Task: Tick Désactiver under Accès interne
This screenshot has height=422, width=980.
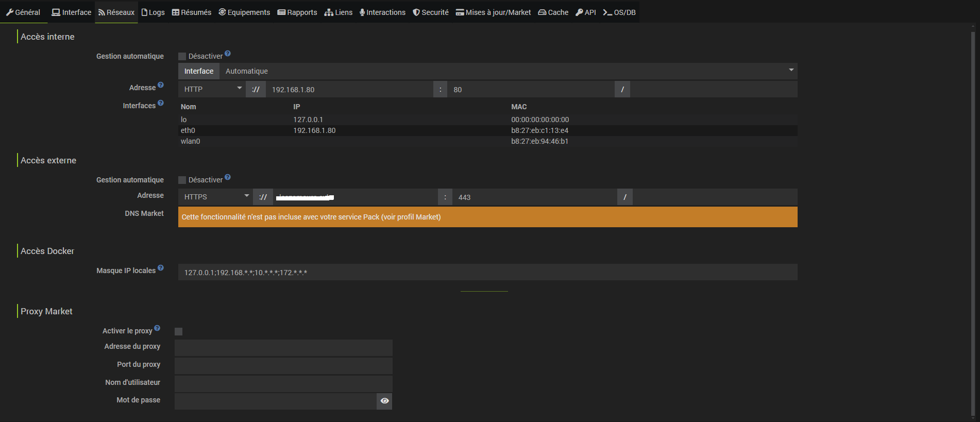Action: point(182,56)
